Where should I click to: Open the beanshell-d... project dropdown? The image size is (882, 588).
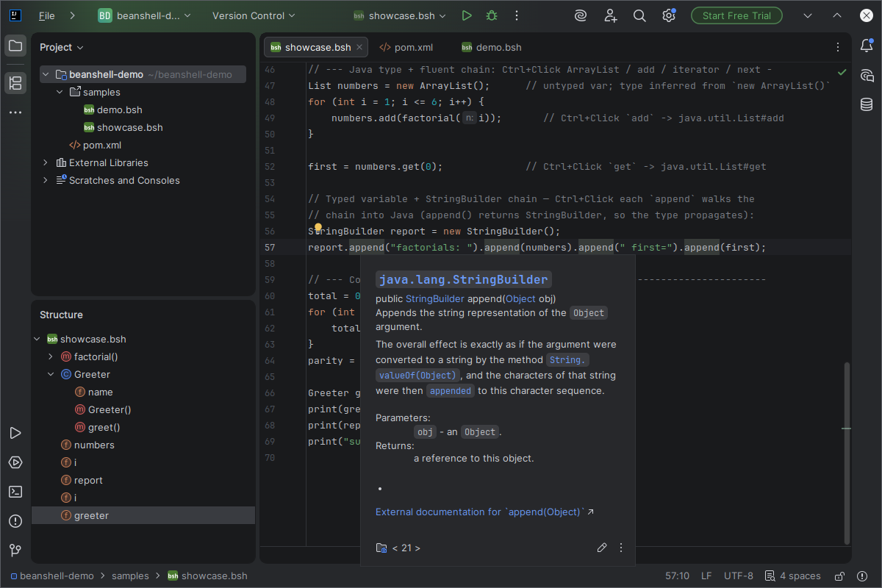(x=144, y=15)
